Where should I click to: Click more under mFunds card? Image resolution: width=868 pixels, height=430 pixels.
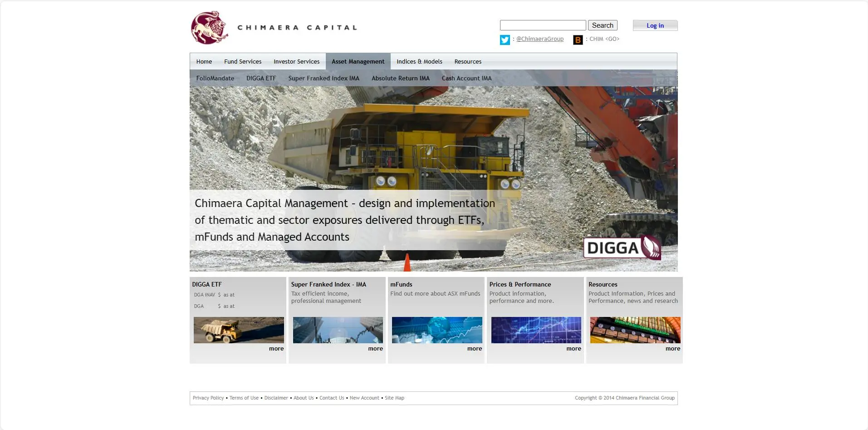tap(475, 349)
